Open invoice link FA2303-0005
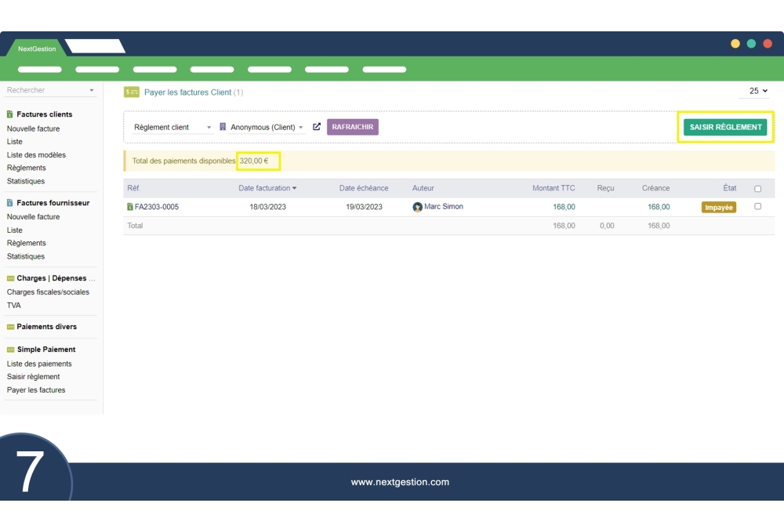The height and width of the screenshot is (532, 784). [x=157, y=207]
